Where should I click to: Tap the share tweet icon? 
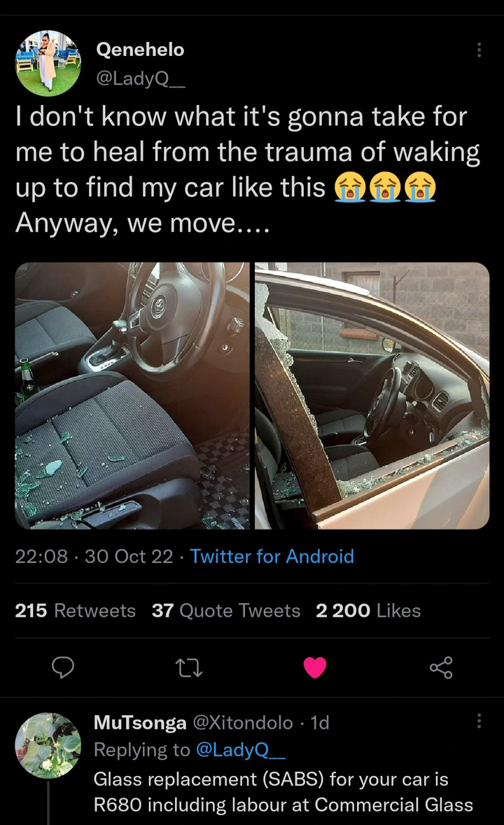[441, 667]
